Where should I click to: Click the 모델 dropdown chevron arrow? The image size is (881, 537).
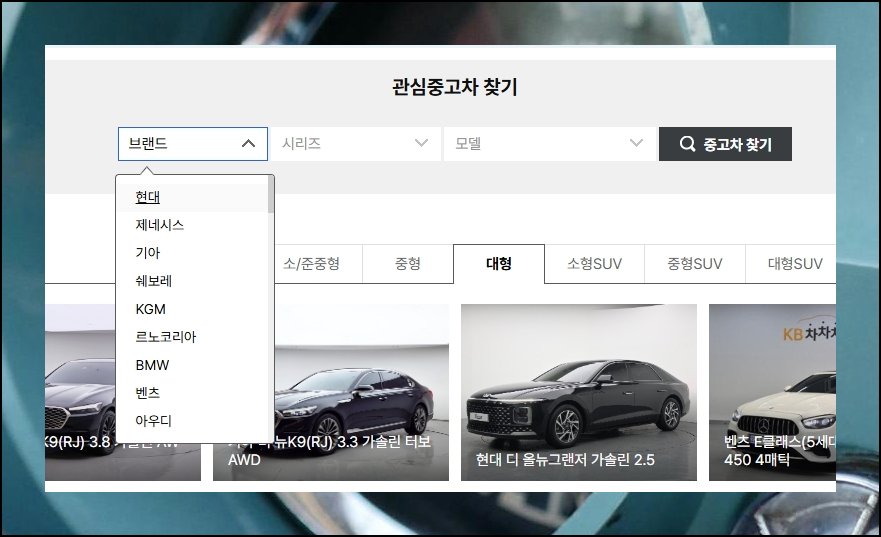coord(636,143)
